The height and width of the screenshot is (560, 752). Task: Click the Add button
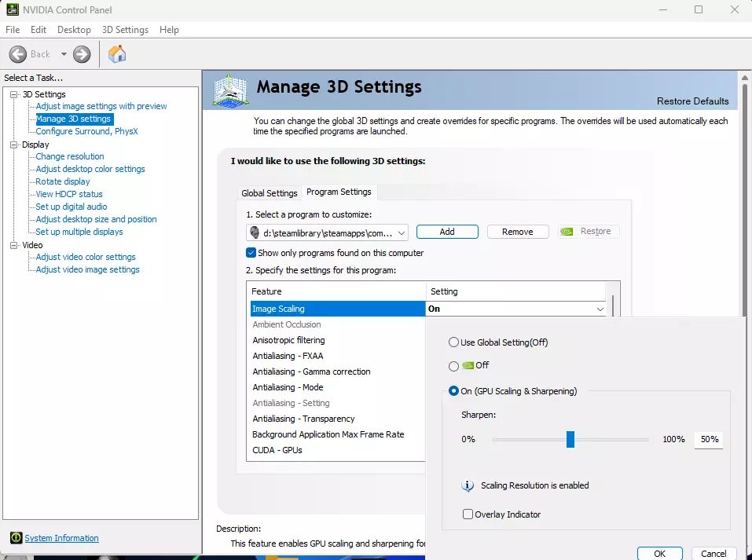coord(447,232)
